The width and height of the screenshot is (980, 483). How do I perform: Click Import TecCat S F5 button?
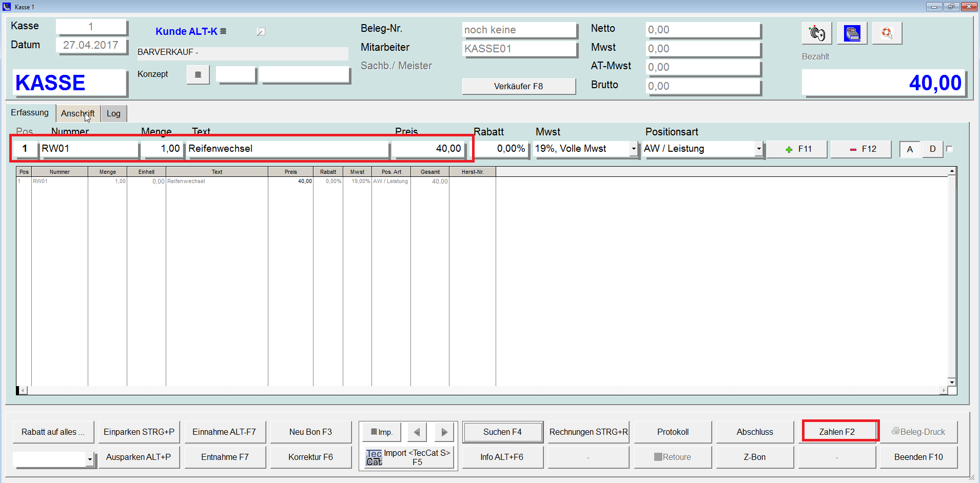click(409, 457)
